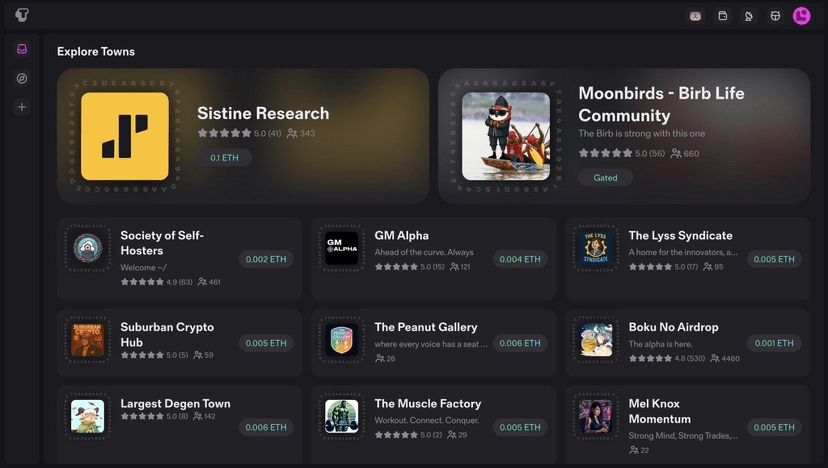Open the pink inbox icon in the sidebar
Screen dimensions: 828x468
click(x=22, y=49)
